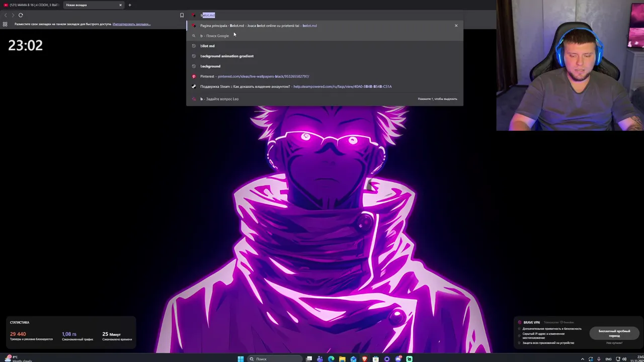Click the 23:02 clock widget
The height and width of the screenshot is (362, 644).
(25, 45)
